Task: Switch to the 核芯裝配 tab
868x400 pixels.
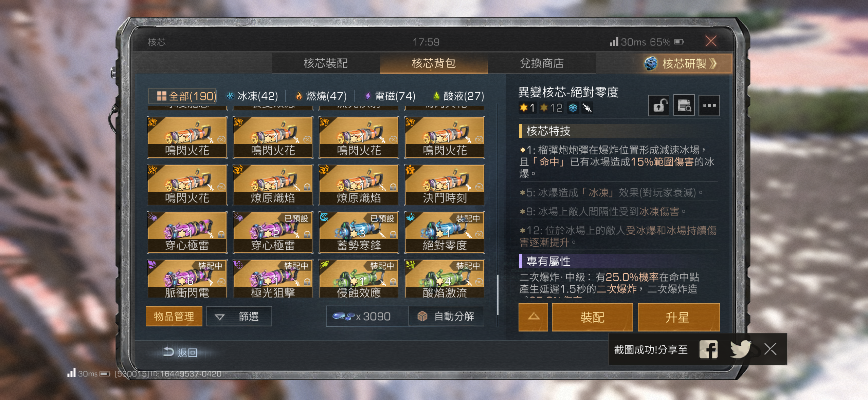Action: 325,63
